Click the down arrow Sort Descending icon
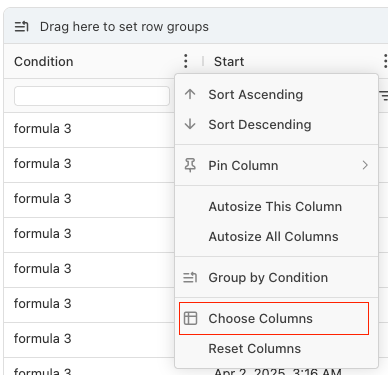 pos(190,124)
